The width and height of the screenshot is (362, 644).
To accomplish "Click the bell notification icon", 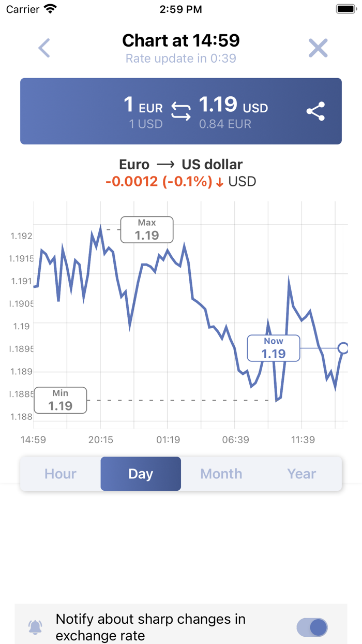I will coord(35,627).
